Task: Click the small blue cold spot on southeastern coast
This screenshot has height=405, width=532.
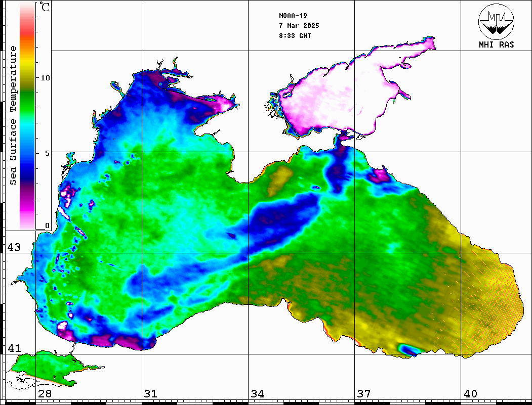Action: click(x=409, y=350)
